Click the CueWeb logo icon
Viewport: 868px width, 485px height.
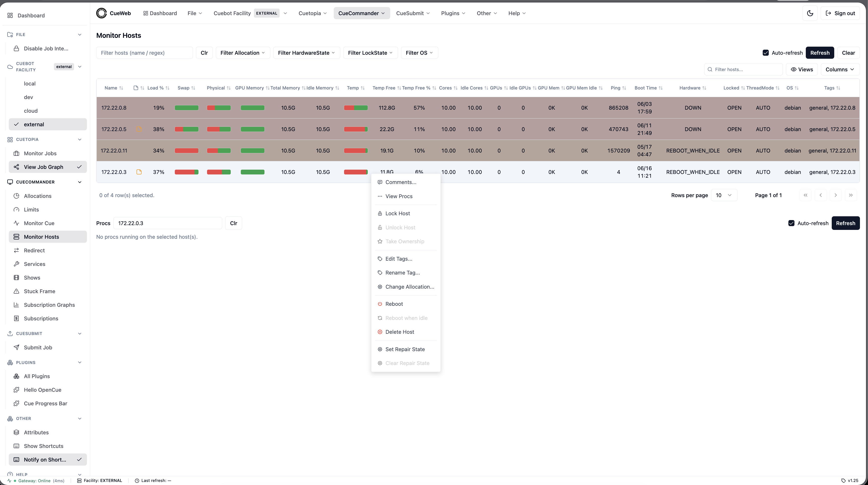click(102, 13)
